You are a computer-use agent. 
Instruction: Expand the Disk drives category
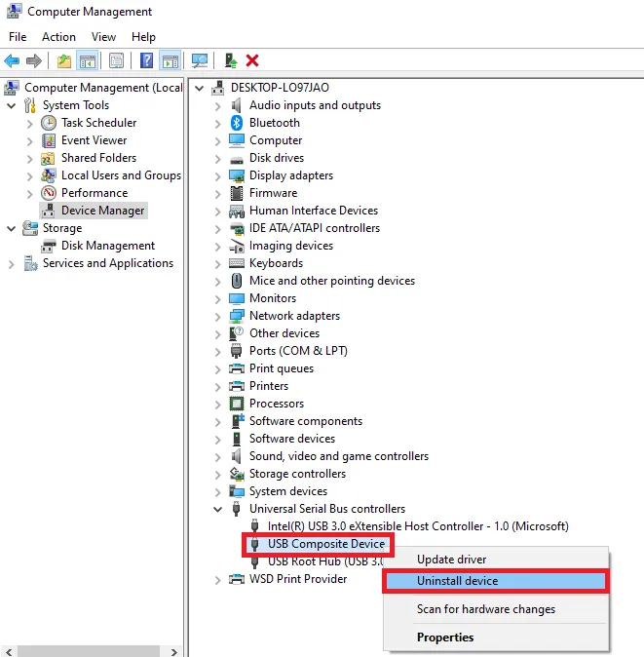[x=218, y=158]
